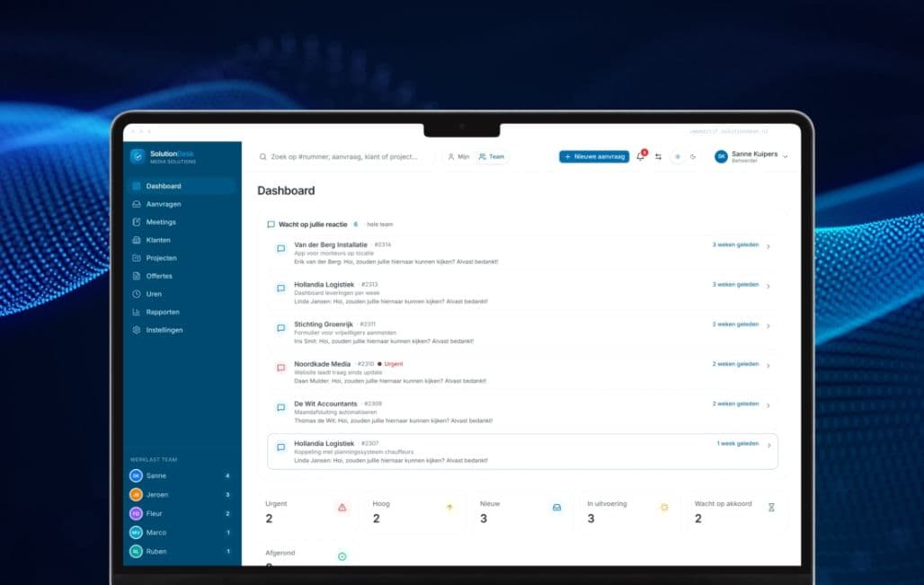Open the notifications bell
Viewport: 924px width, 585px height.
coord(641,156)
